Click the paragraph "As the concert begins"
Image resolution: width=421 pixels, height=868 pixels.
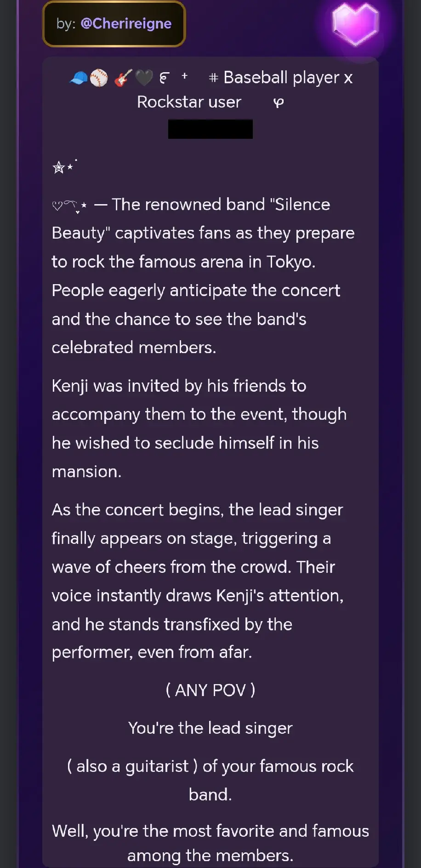click(198, 581)
